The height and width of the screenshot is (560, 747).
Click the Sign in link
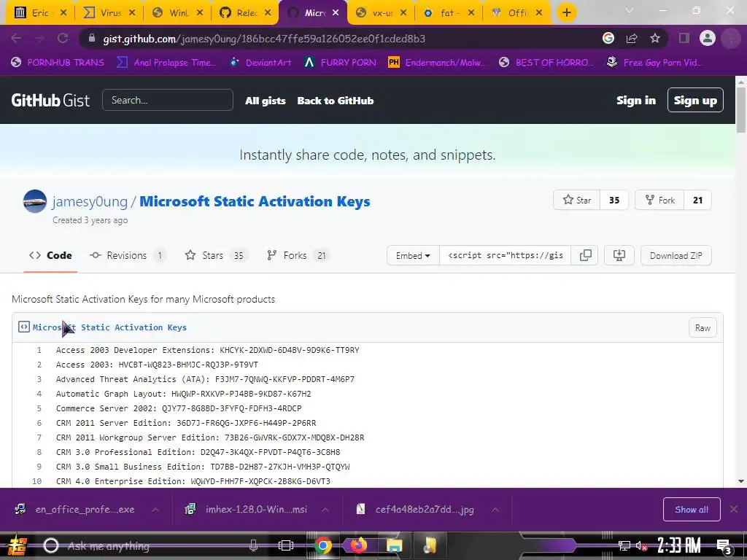tap(636, 101)
